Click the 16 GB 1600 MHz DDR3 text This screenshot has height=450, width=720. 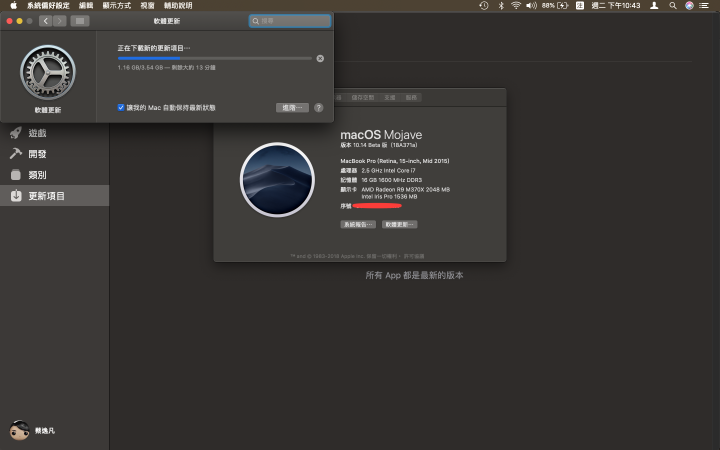392,180
